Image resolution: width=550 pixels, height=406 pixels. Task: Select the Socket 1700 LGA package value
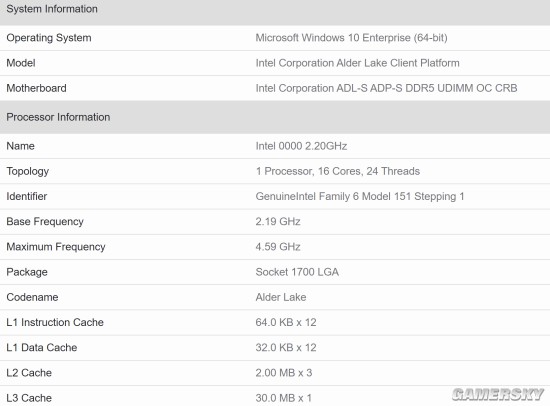pos(297,272)
